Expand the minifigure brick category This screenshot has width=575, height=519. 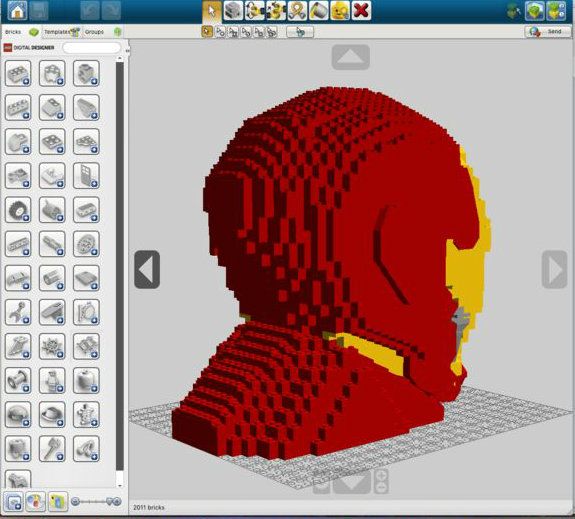[x=52, y=381]
